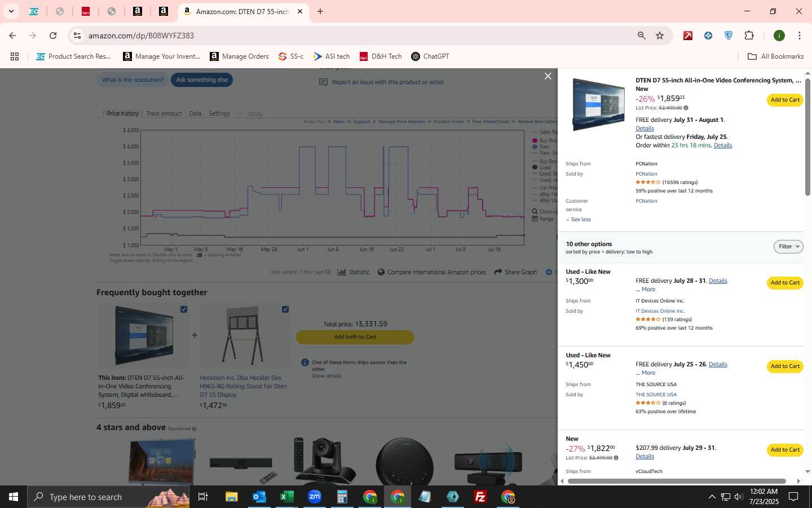Open Zoom app from taskbar
This screenshot has height=508, width=812.
click(315, 497)
